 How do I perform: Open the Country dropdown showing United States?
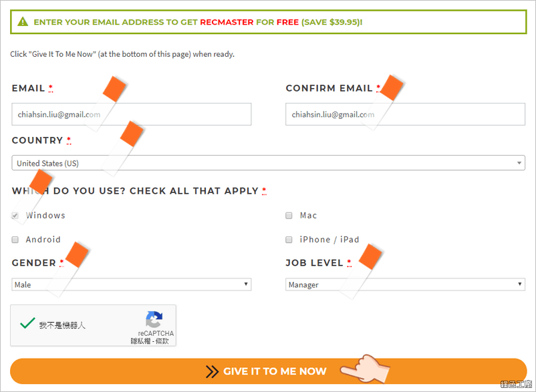(269, 163)
